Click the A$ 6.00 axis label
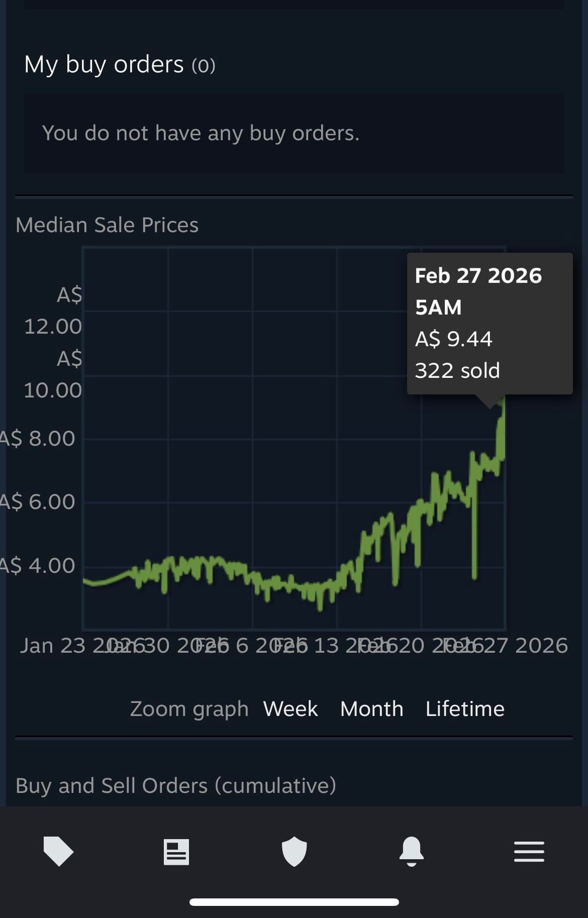 [38, 501]
